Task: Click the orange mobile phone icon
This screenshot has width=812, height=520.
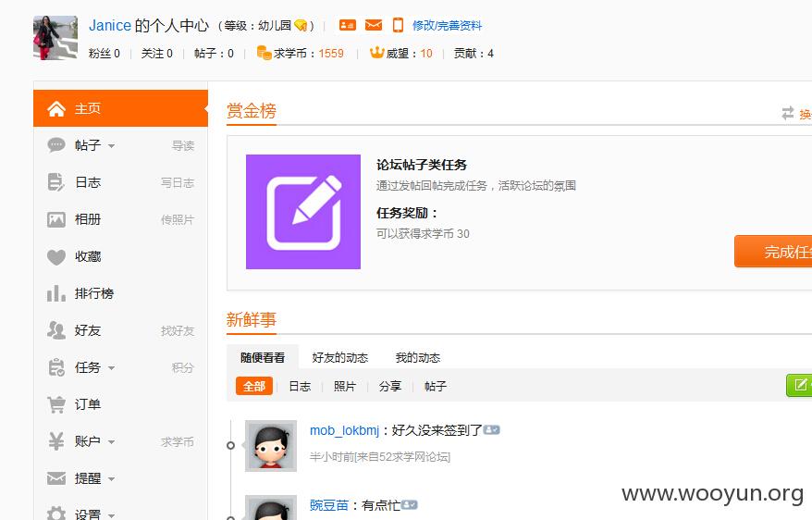Action: coord(398,25)
